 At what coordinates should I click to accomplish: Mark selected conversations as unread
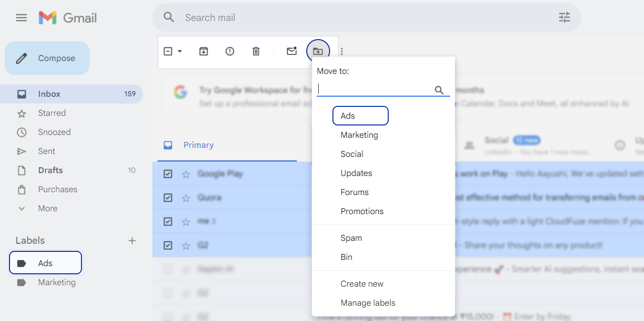click(x=292, y=51)
